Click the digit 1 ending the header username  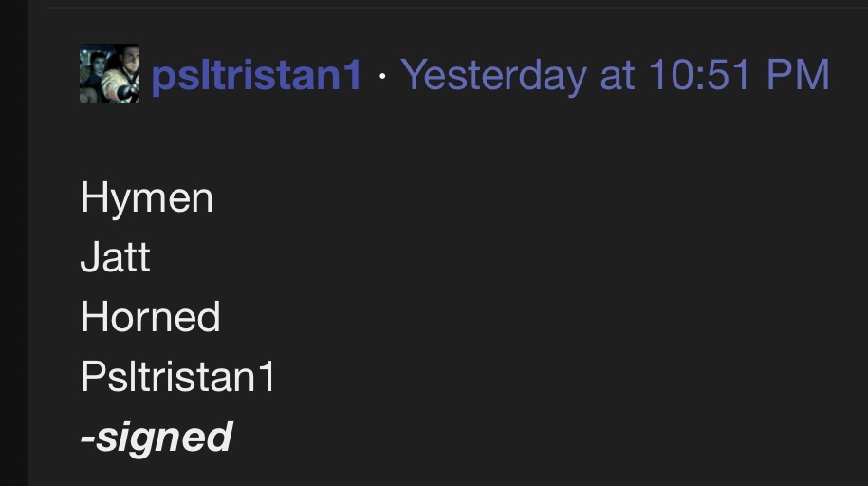tap(352, 74)
